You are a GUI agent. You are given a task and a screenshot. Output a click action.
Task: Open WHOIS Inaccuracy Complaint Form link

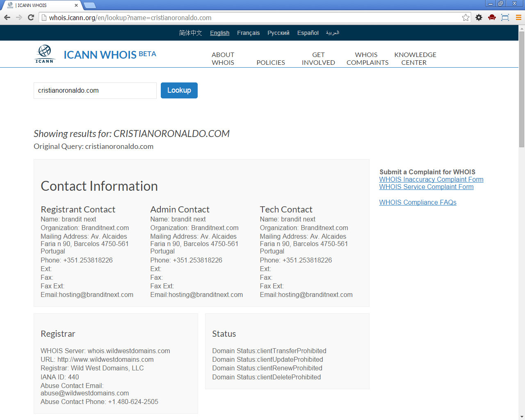pyautogui.click(x=431, y=179)
